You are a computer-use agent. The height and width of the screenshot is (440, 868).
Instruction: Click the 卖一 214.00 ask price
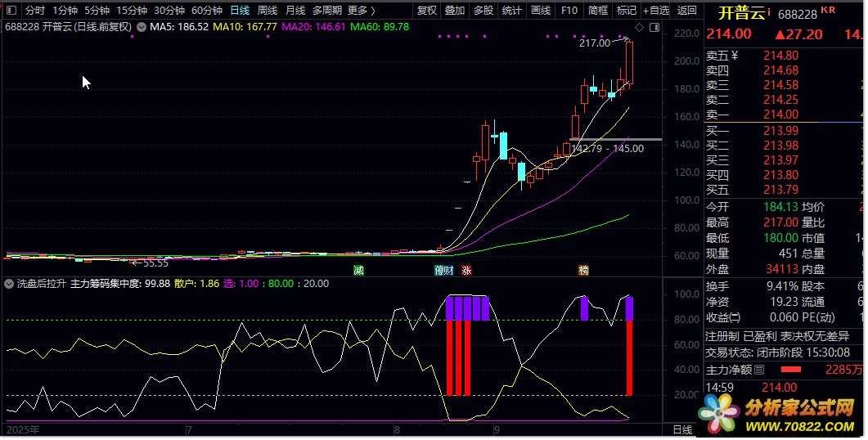click(x=781, y=114)
